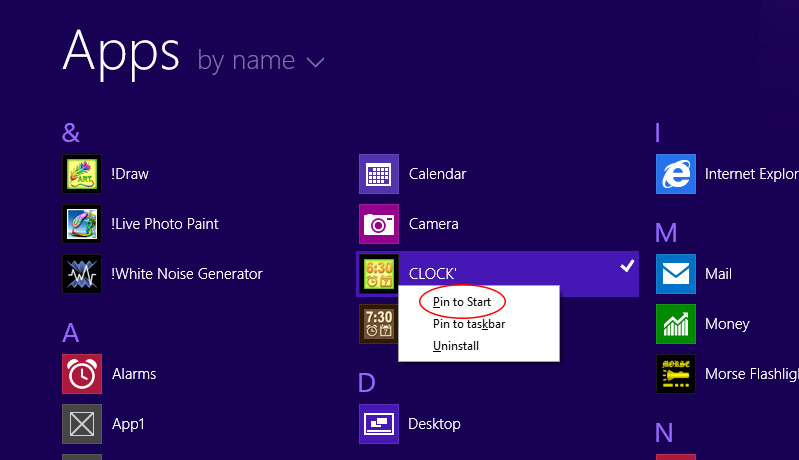Open the Money app icon
This screenshot has width=799, height=460.
pos(676,323)
